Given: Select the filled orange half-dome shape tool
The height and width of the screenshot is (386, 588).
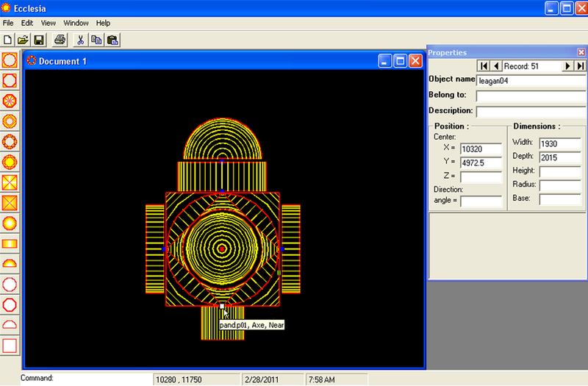Looking at the screenshot, I should pyautogui.click(x=10, y=262).
